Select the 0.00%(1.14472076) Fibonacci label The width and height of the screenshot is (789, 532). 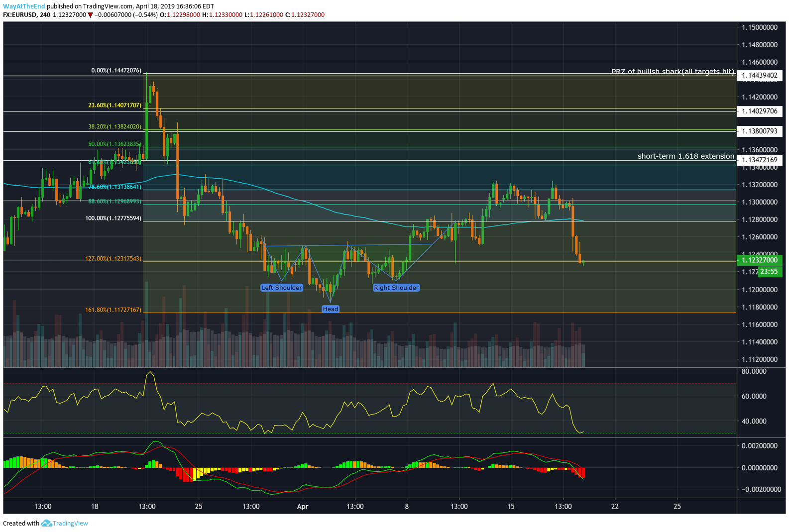coord(116,71)
